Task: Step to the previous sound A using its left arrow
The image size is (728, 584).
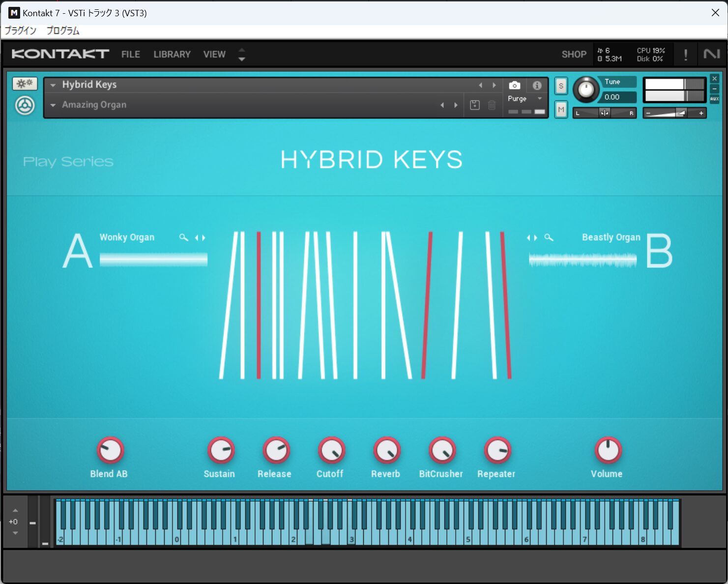Action: (197, 237)
